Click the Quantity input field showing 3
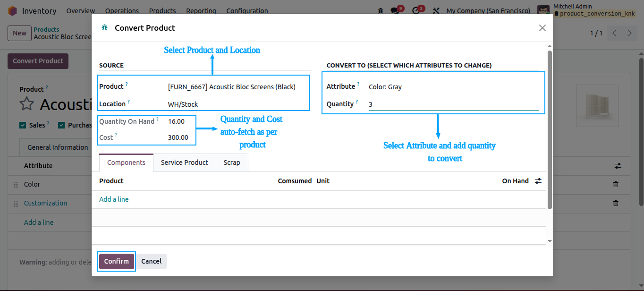 454,104
